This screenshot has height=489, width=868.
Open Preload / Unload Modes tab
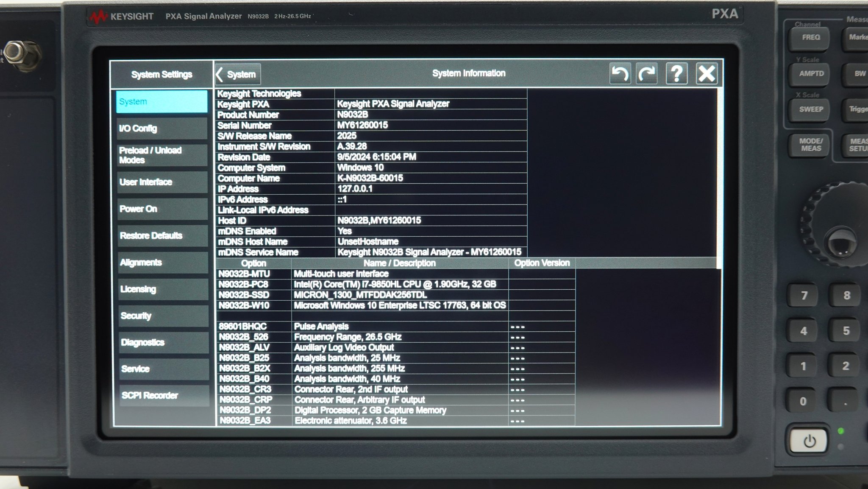coord(162,155)
